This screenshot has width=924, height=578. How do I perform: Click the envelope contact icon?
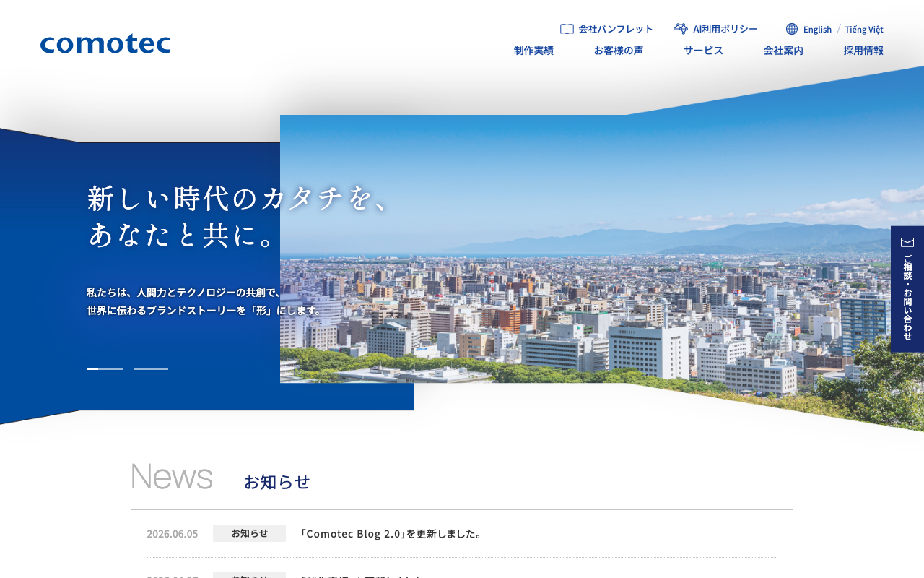[907, 242]
